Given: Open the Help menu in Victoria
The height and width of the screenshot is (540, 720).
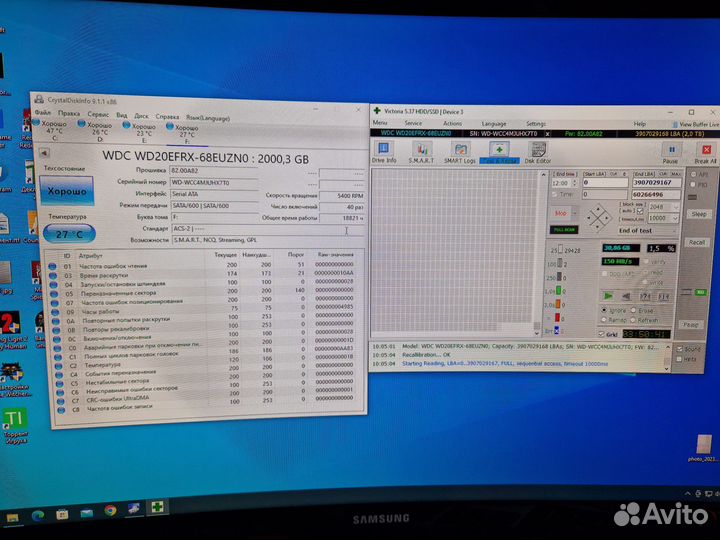Looking at the screenshot, I should pyautogui.click(x=640, y=124).
